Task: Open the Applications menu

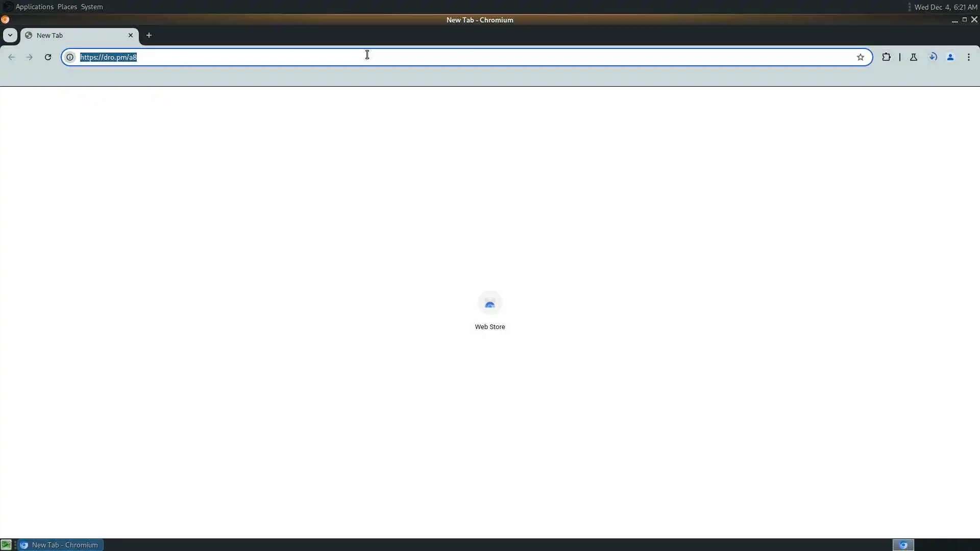Action: click(x=34, y=7)
